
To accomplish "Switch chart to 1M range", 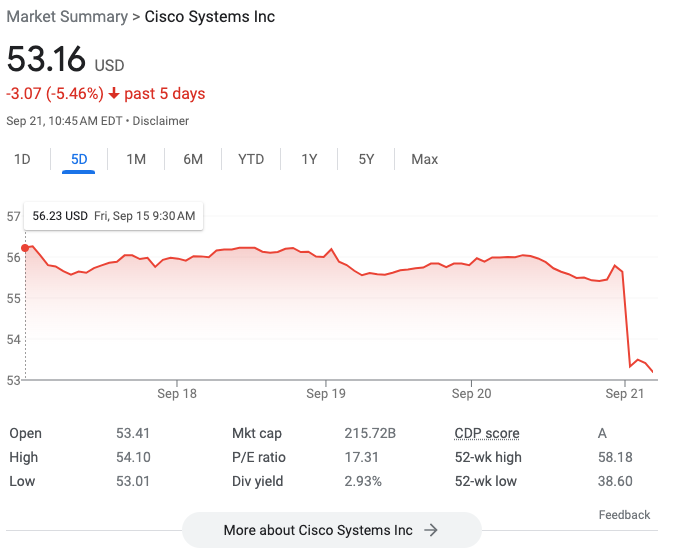I will [136, 159].
